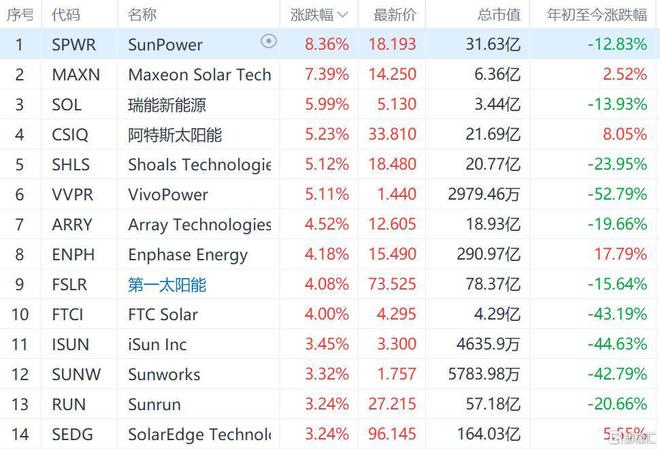
Task: Click the 序号 column header
Action: click(x=20, y=15)
